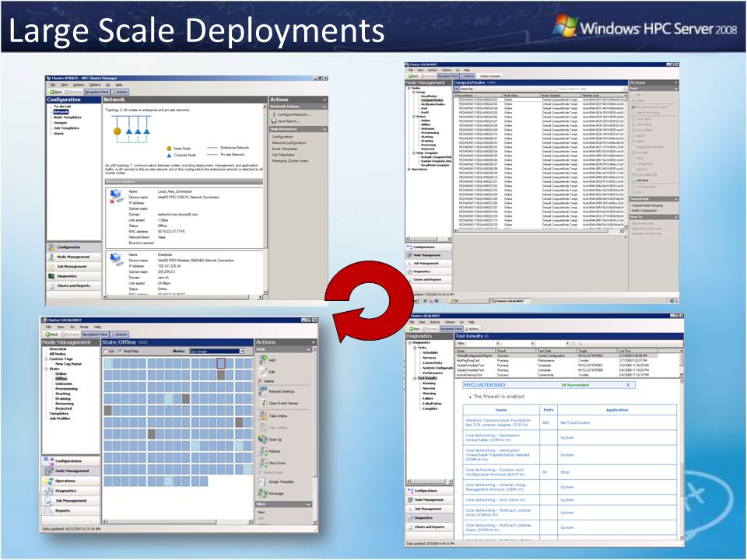Collapse the Help Resources section header

tap(298, 129)
